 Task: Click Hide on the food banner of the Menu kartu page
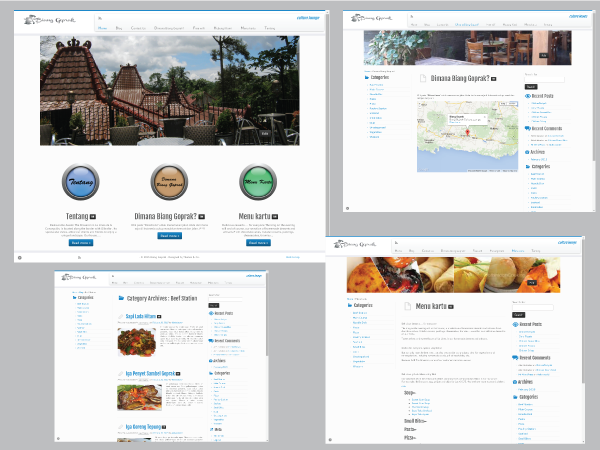532,282
